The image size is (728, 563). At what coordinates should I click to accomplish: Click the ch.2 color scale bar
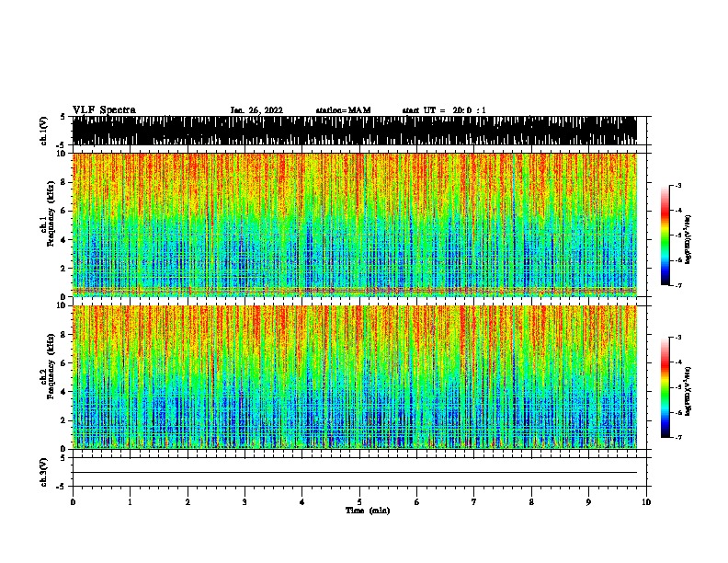(665, 387)
